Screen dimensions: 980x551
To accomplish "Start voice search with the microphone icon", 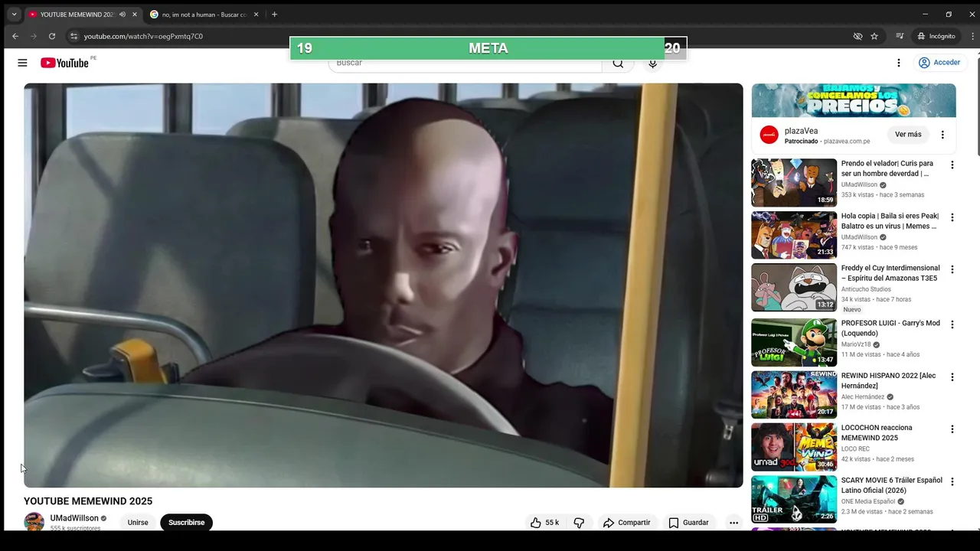I will coord(652,64).
